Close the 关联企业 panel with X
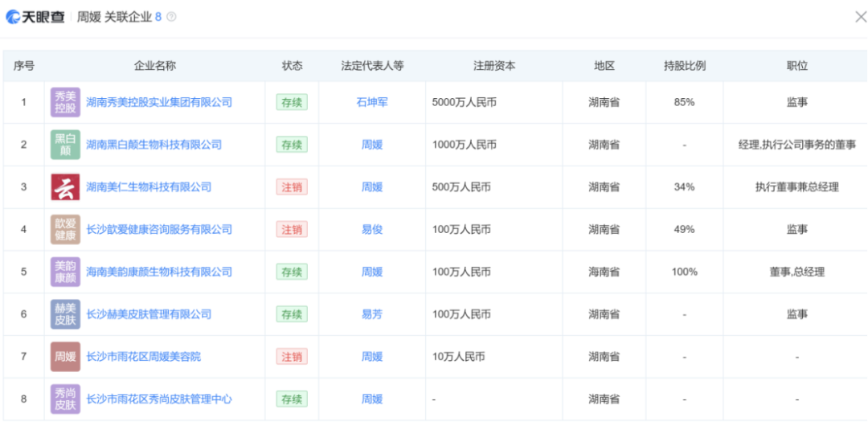This screenshot has height=430, width=868. pyautogui.click(x=860, y=17)
